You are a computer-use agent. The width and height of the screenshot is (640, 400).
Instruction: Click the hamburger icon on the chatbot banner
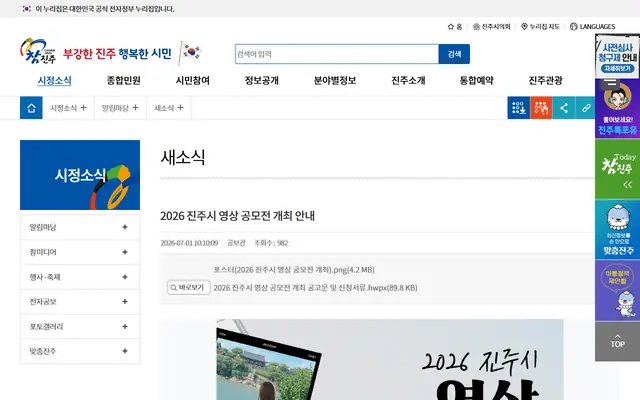611,83
